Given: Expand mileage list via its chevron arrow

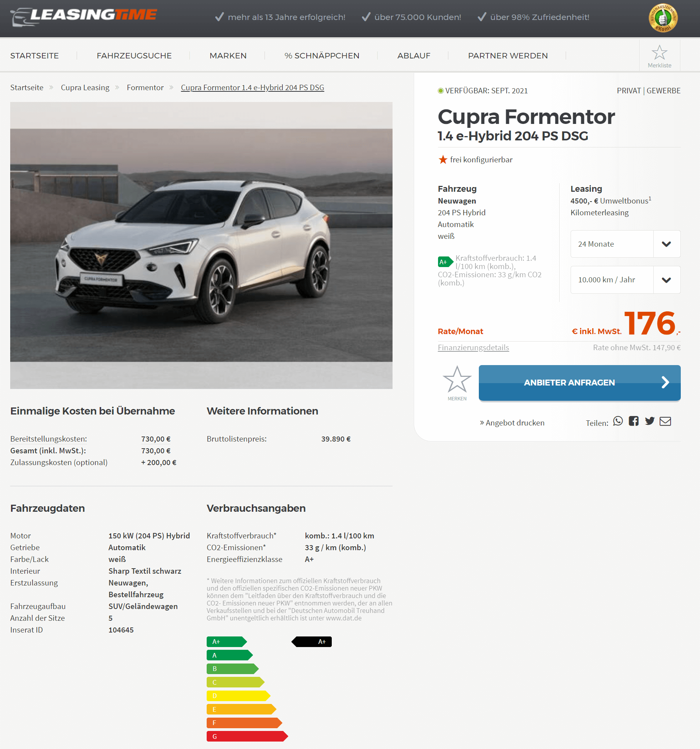Looking at the screenshot, I should pyautogui.click(x=666, y=280).
